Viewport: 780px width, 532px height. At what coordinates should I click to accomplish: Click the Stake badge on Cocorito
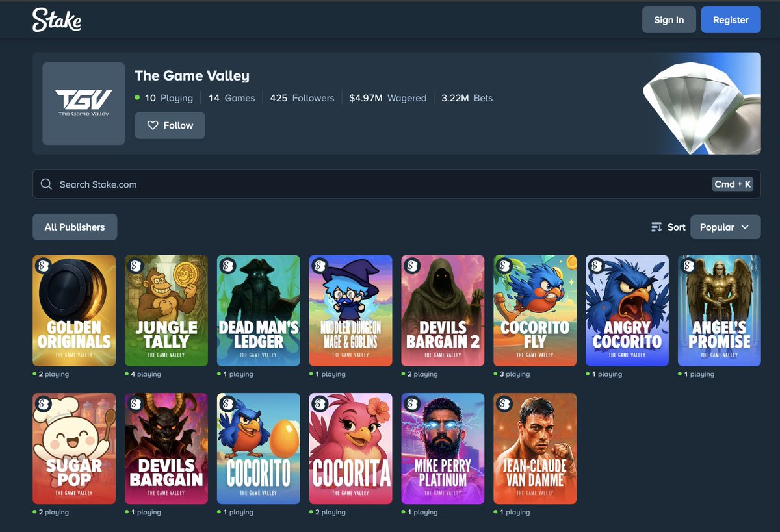coord(228,404)
